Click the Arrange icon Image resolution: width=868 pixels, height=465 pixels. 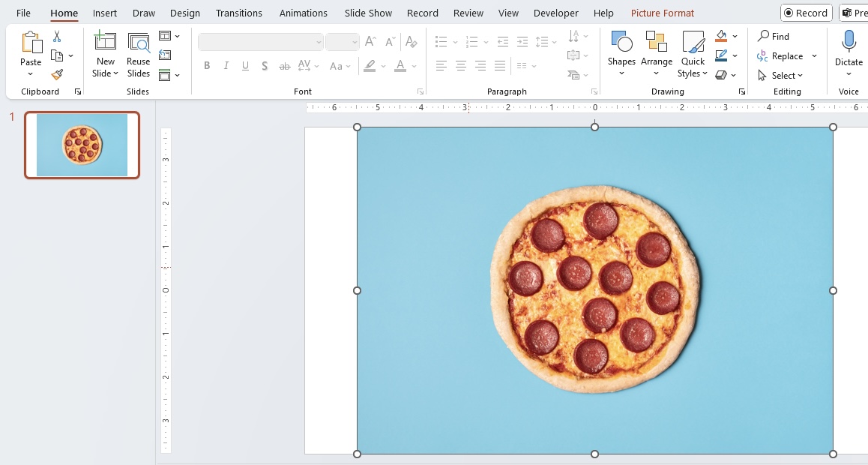click(x=657, y=42)
